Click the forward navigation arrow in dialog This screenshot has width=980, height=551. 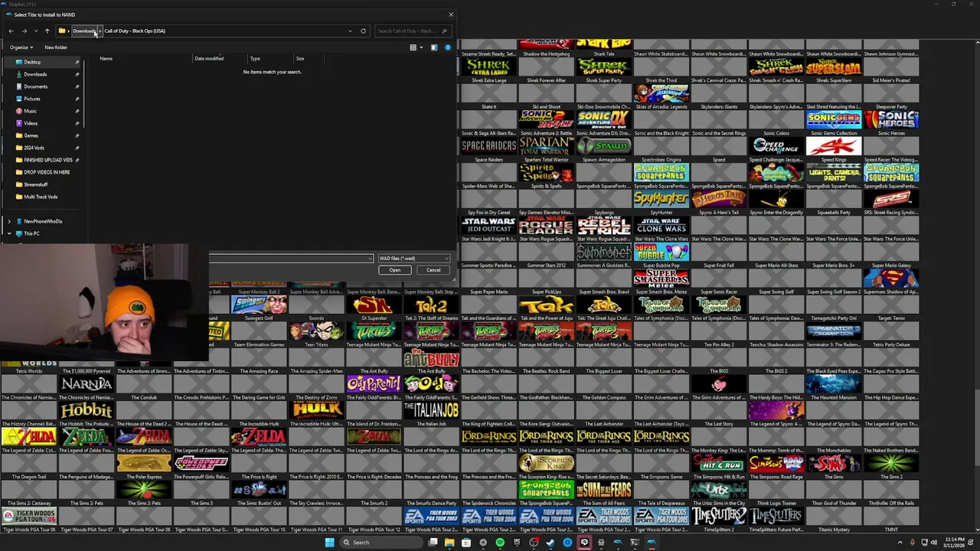[24, 31]
